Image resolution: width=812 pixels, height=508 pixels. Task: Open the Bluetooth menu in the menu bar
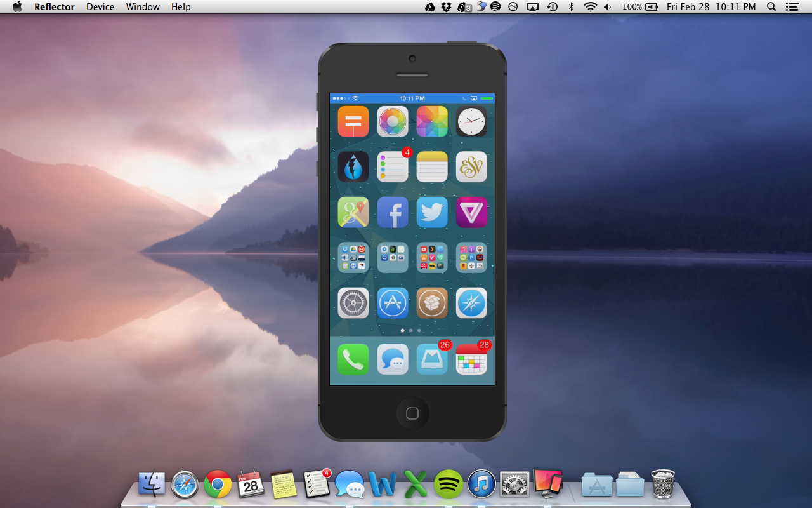571,7
